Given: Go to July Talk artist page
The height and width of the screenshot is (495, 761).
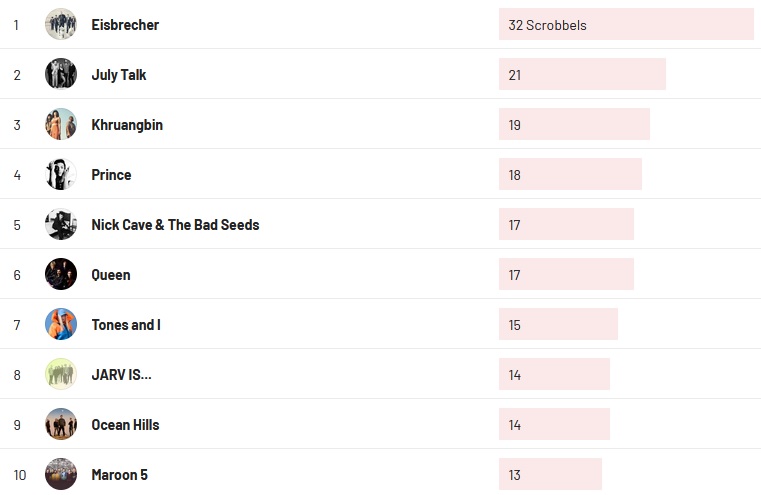Looking at the screenshot, I should click(x=119, y=75).
